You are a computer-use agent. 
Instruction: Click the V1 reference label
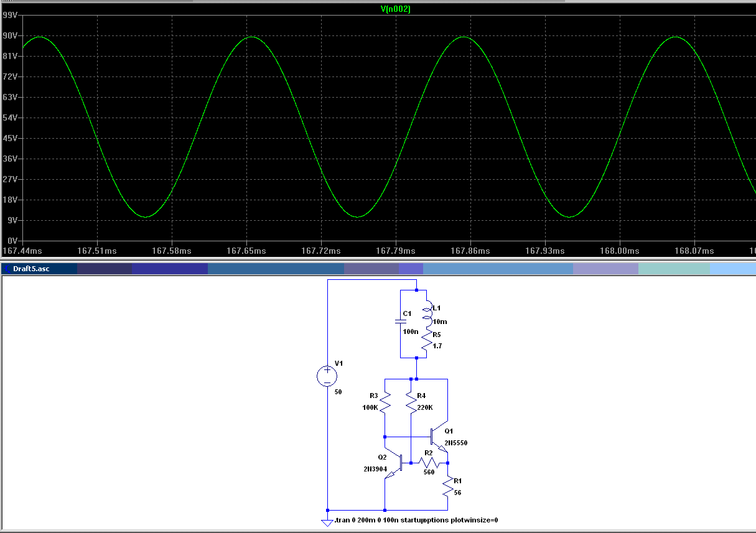[x=338, y=363]
